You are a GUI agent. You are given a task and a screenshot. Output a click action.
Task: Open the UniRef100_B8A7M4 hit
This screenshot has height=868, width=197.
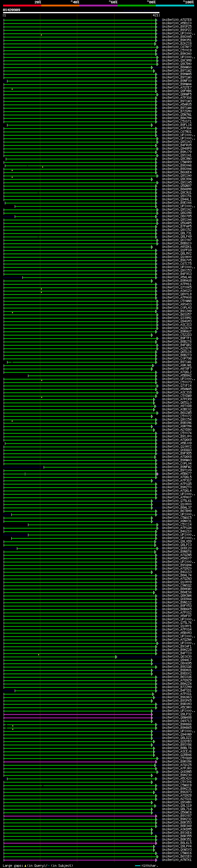[x=176, y=118]
